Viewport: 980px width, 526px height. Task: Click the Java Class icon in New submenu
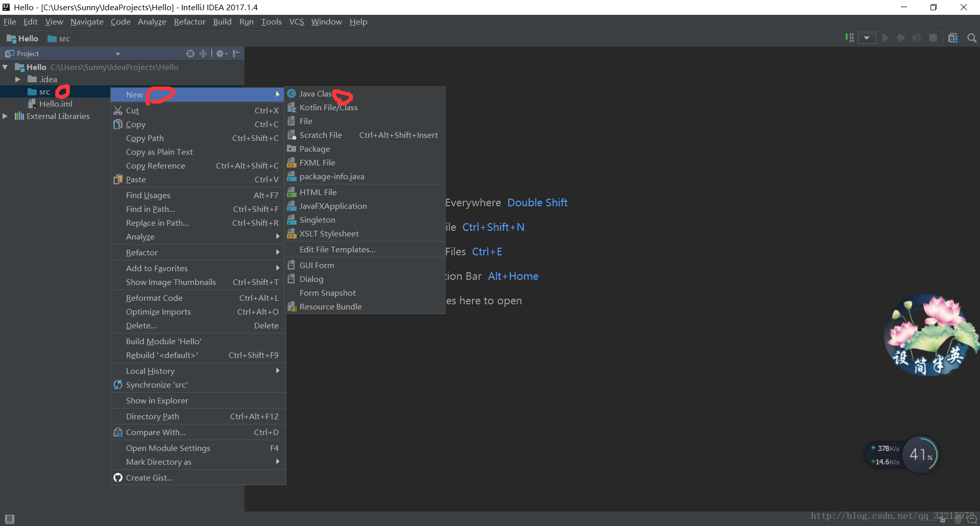[x=291, y=94]
